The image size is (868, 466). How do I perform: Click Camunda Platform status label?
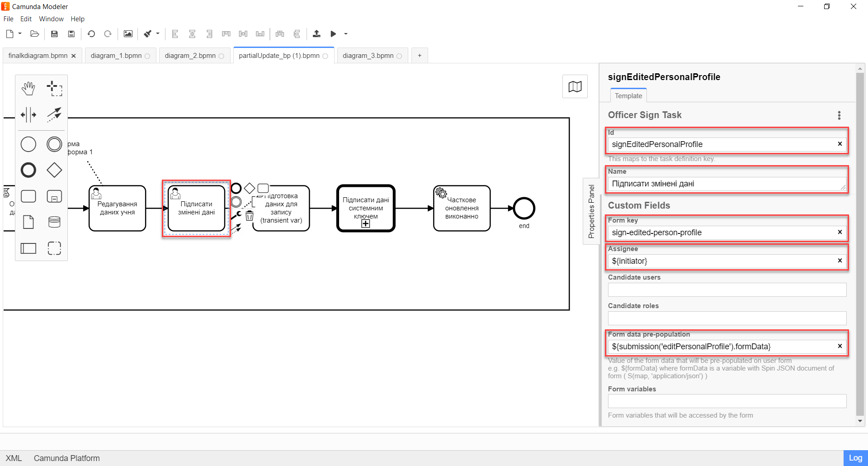(67, 458)
